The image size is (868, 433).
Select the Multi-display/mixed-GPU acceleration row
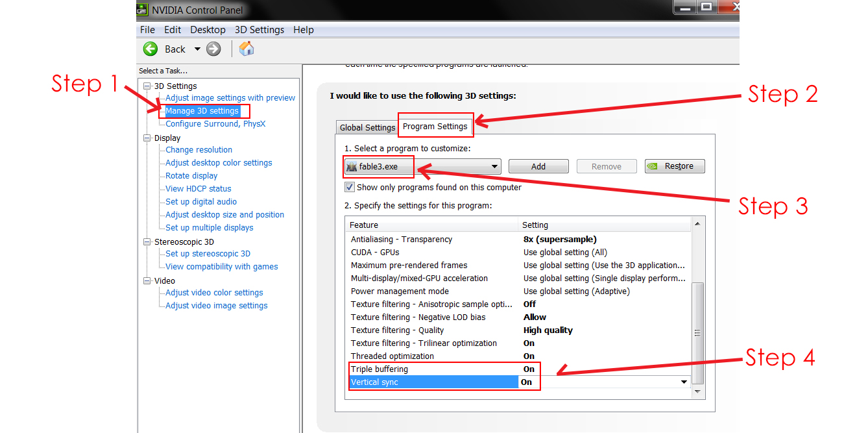click(x=518, y=278)
